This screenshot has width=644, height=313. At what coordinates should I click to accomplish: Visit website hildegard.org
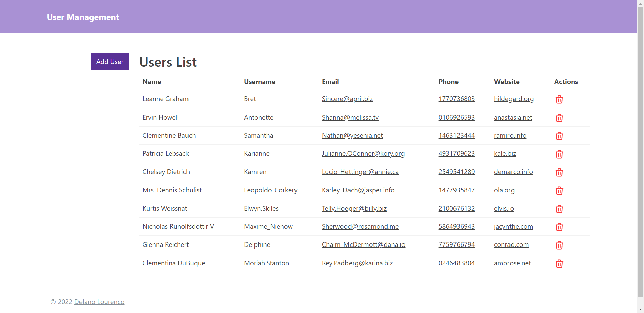514,99
